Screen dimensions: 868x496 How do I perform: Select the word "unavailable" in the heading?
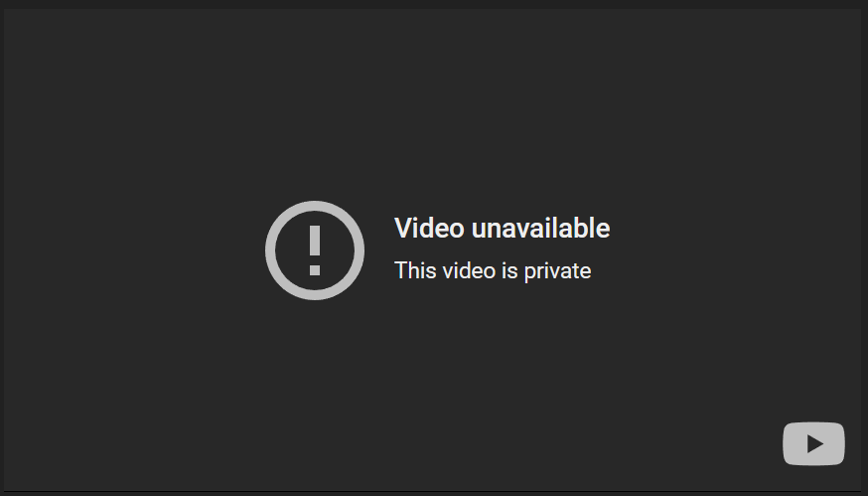tap(540, 229)
